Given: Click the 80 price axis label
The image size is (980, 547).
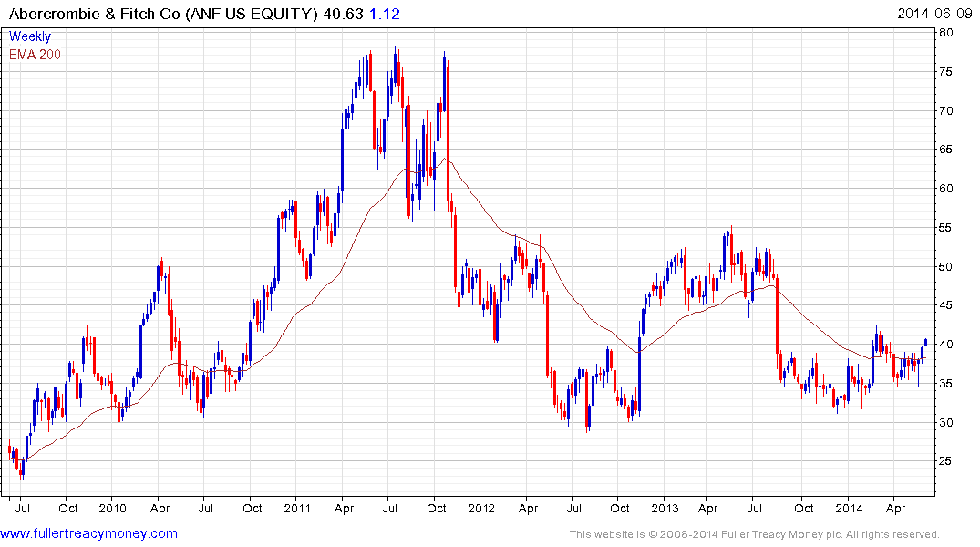Looking at the screenshot, I should 946,33.
